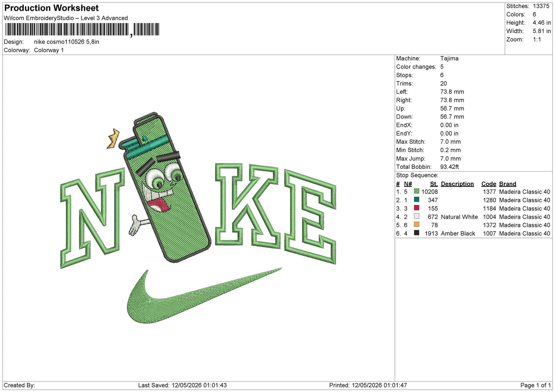Image resolution: width=555 pixels, height=392 pixels.
Task: Click stitch count 10208 in row 1
Action: (x=429, y=192)
